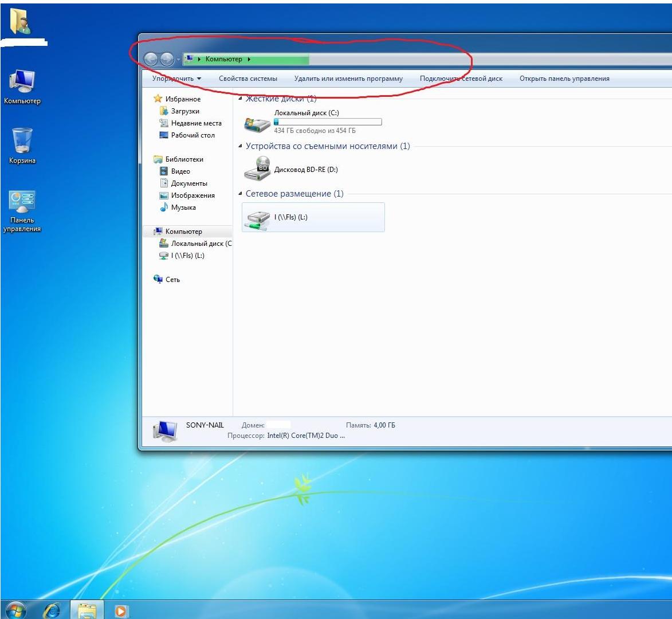Click the Библиотеки icon in sidebar
The height and width of the screenshot is (619, 672).
click(x=158, y=159)
